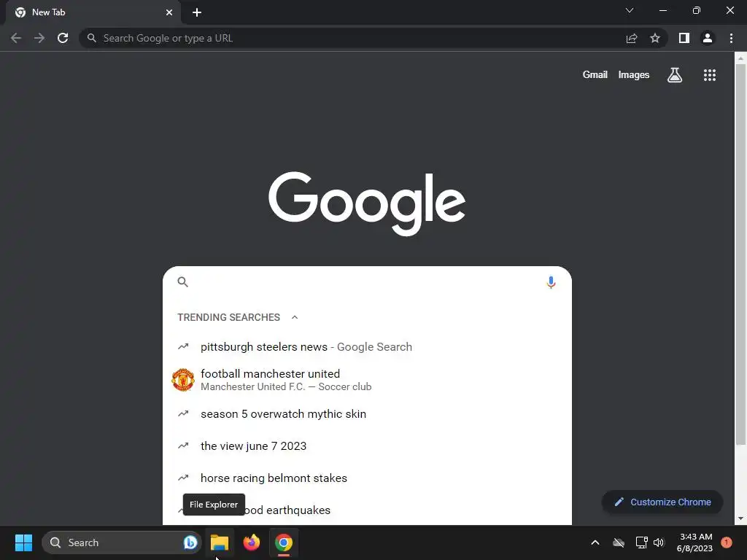Open the Chrome profile avatar

708,38
